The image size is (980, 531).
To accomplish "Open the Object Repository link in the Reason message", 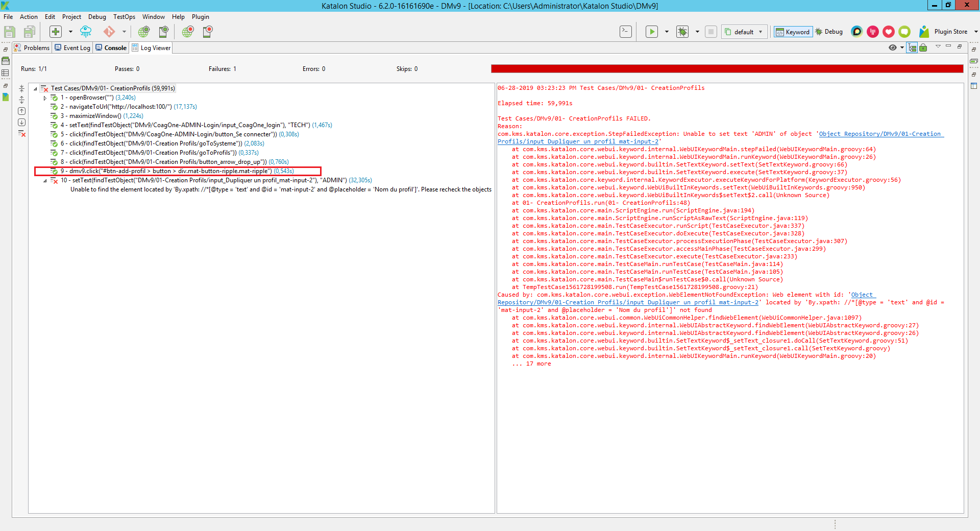I will (881, 134).
